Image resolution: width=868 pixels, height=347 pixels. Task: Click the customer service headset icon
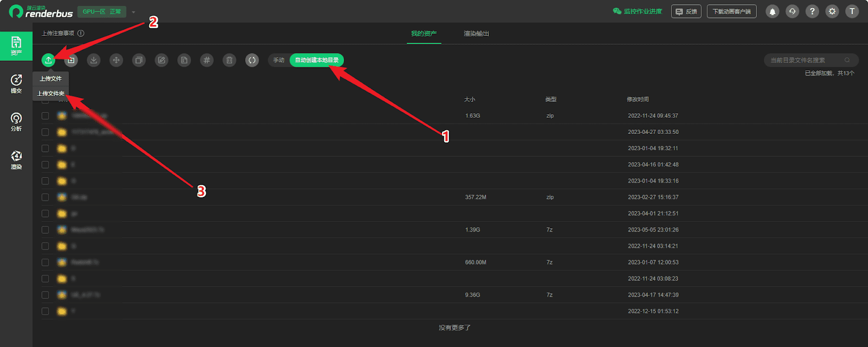tap(792, 11)
